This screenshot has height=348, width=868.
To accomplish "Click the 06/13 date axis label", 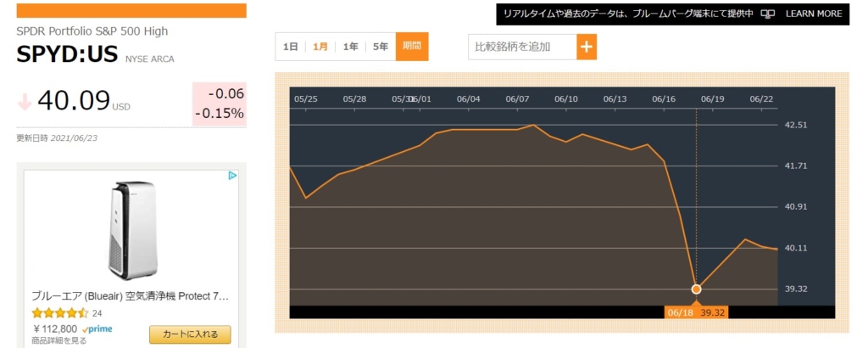I will coord(615,99).
